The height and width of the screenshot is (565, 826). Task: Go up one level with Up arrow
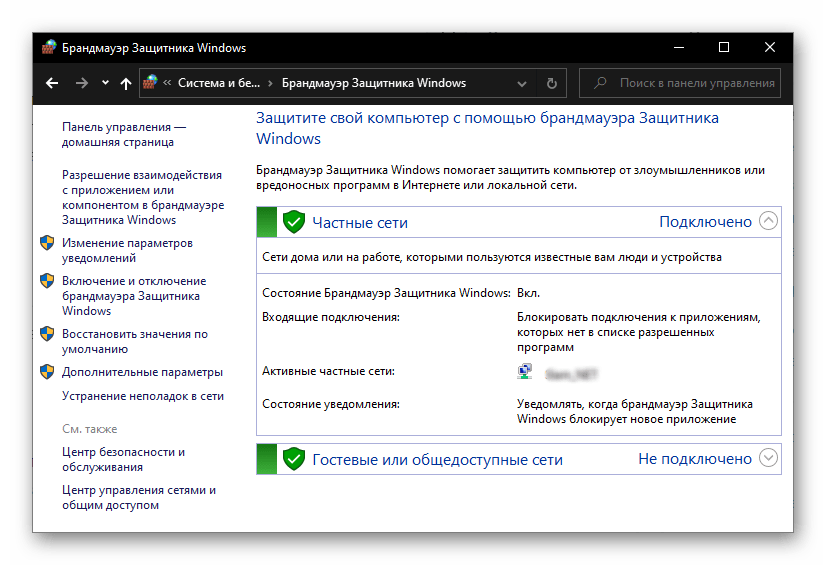pyautogui.click(x=125, y=83)
